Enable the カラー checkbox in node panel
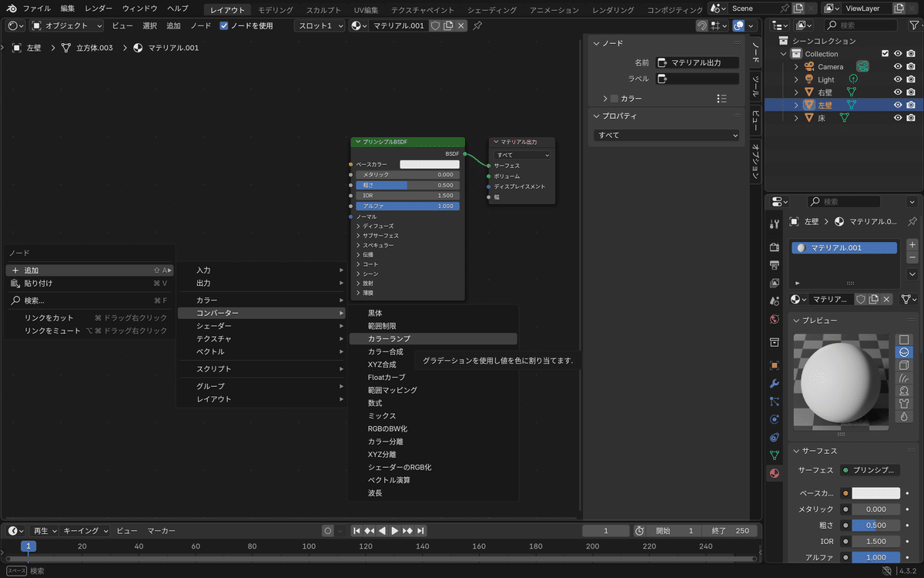This screenshot has height=578, width=924. tap(614, 99)
